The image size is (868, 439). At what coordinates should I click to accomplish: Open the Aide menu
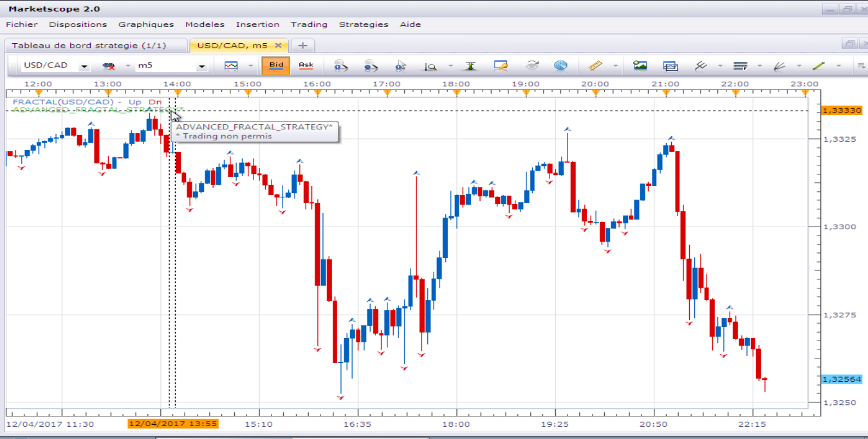(x=411, y=24)
